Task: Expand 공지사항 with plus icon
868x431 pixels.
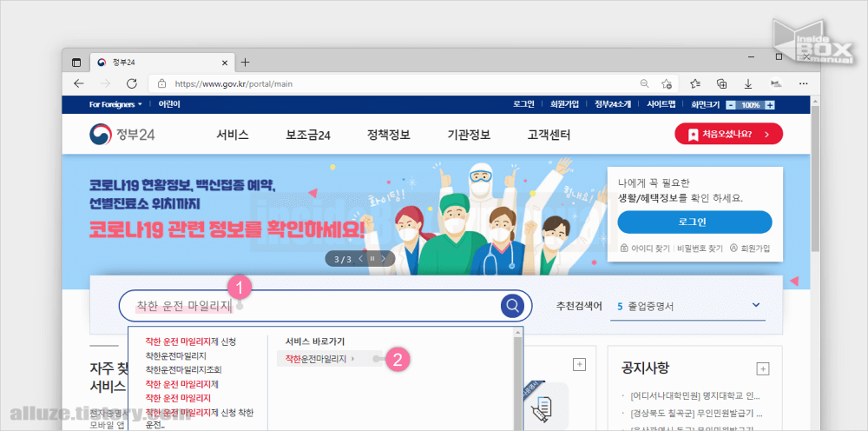Action: [762, 369]
